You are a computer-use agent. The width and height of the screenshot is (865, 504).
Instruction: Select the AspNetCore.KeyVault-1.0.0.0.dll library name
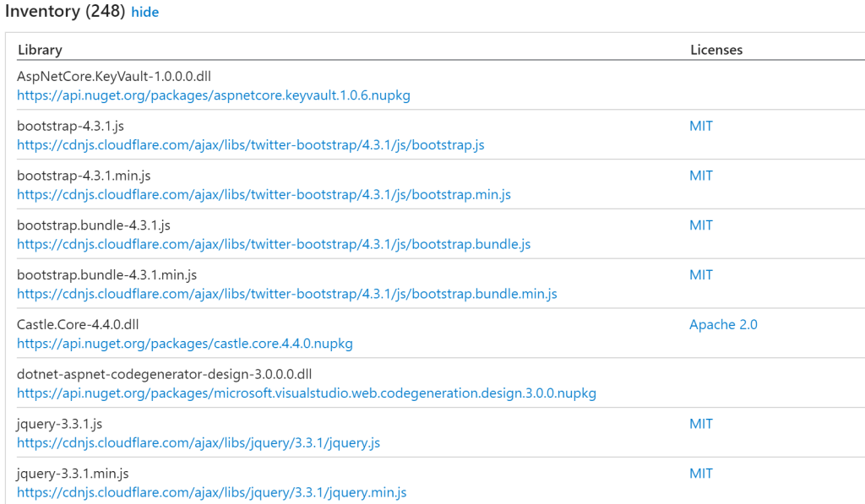[101, 76]
